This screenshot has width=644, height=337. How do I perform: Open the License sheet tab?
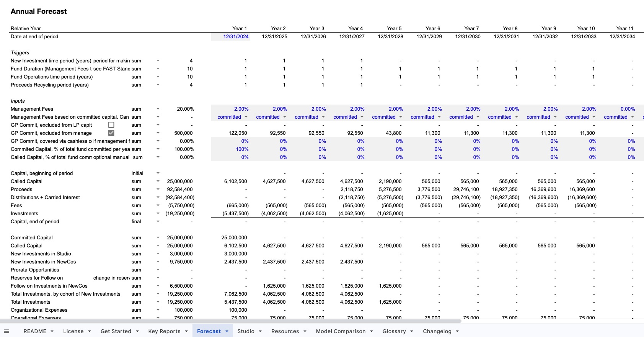[x=73, y=331]
